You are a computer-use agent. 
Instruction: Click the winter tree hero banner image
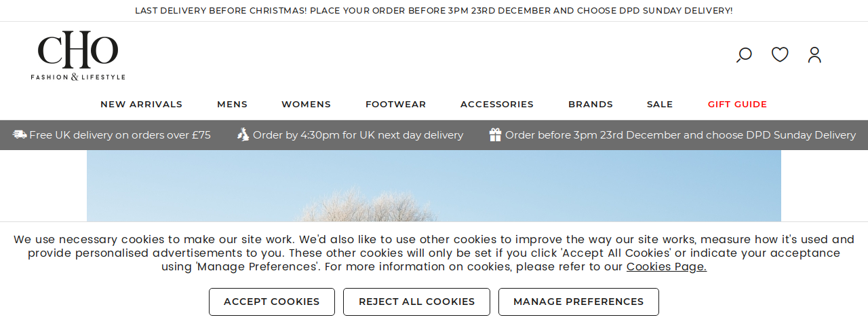pos(434,186)
